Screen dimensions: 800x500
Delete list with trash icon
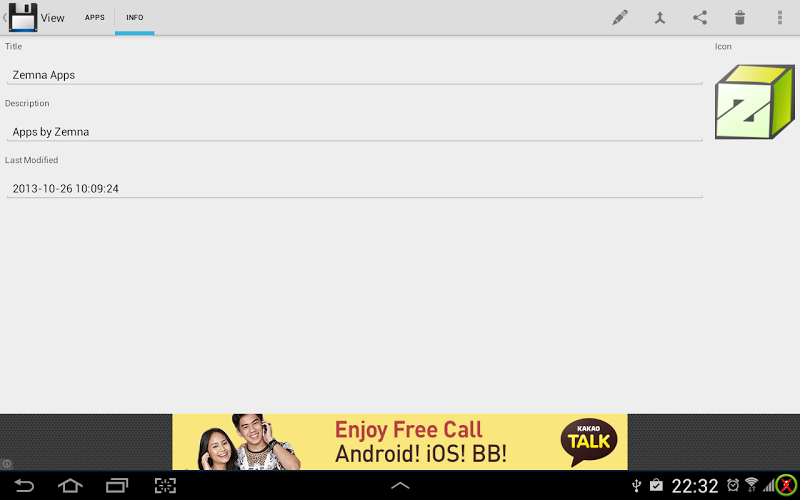click(740, 18)
